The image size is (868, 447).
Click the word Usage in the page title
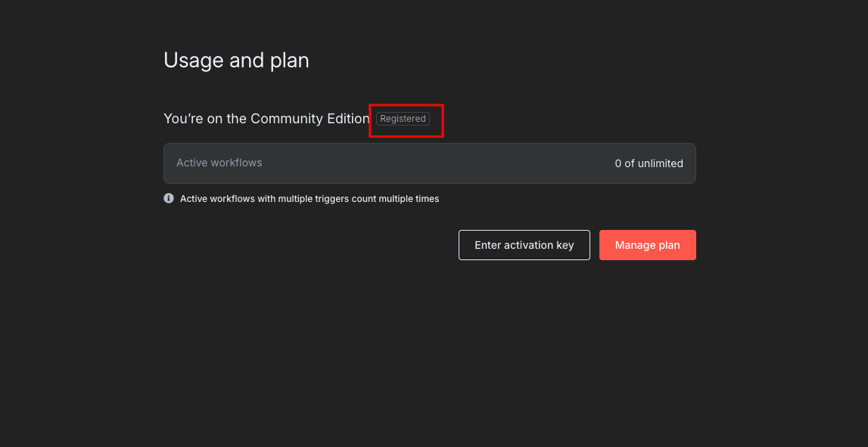point(194,61)
